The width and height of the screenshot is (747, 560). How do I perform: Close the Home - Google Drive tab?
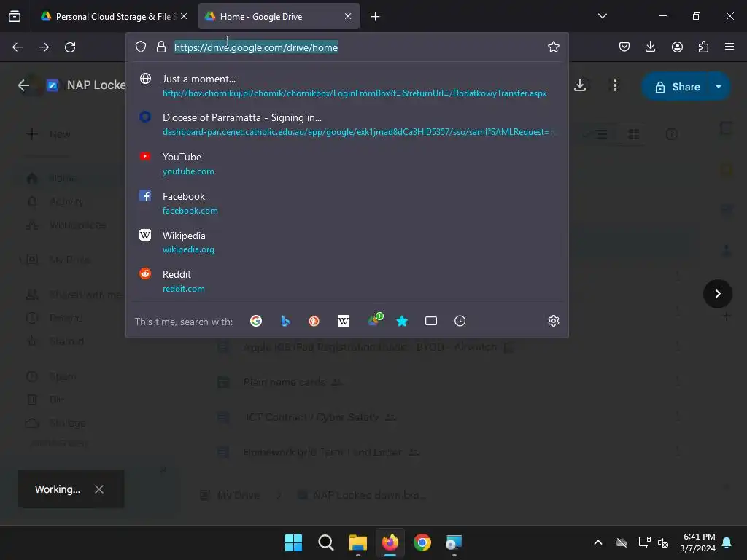point(348,16)
